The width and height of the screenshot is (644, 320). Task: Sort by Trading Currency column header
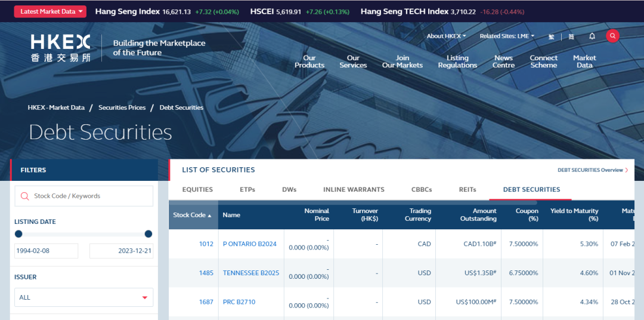click(x=417, y=215)
